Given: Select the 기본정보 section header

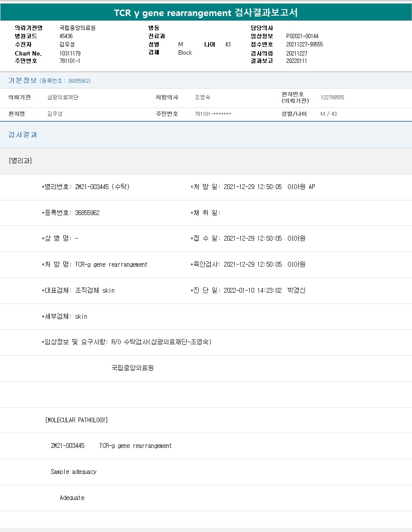Looking at the screenshot, I should pyautogui.click(x=23, y=81).
